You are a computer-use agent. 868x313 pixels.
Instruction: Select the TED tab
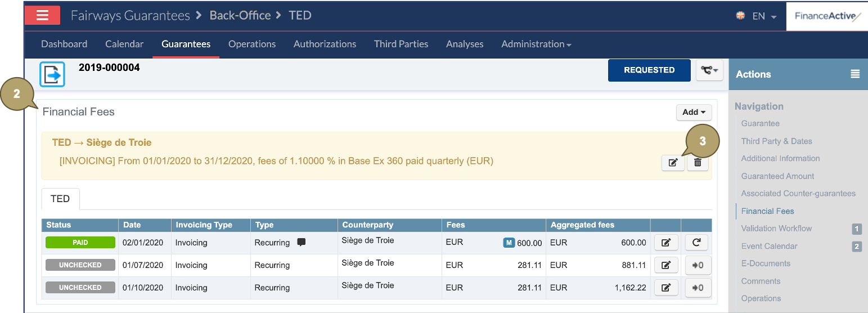coord(60,199)
